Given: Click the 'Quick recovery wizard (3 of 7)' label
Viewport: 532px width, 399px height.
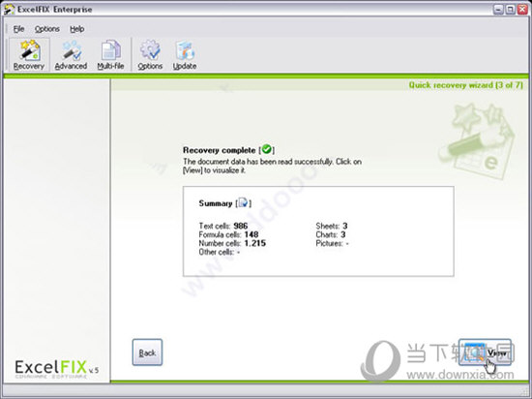Looking at the screenshot, I should [466, 85].
